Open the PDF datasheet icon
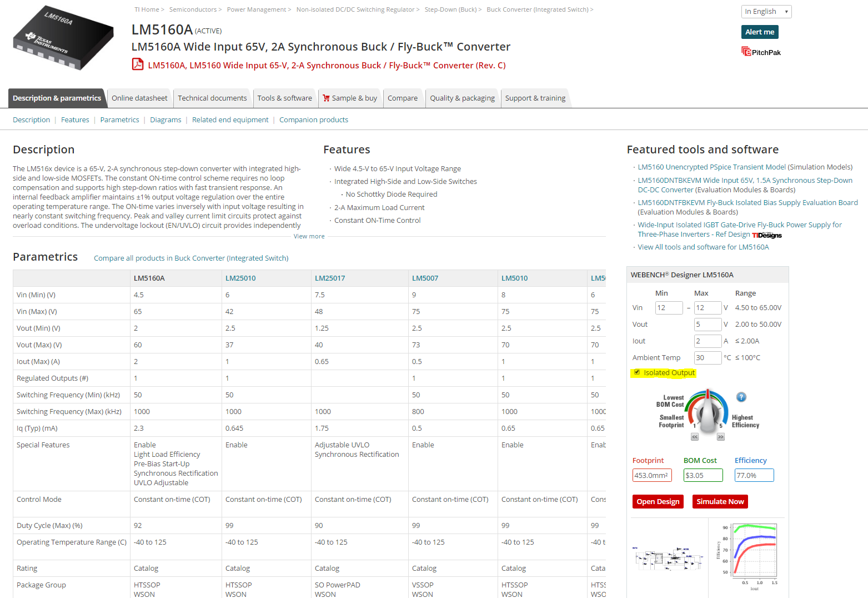Image resolution: width=868 pixels, height=598 pixels. pyautogui.click(x=138, y=64)
